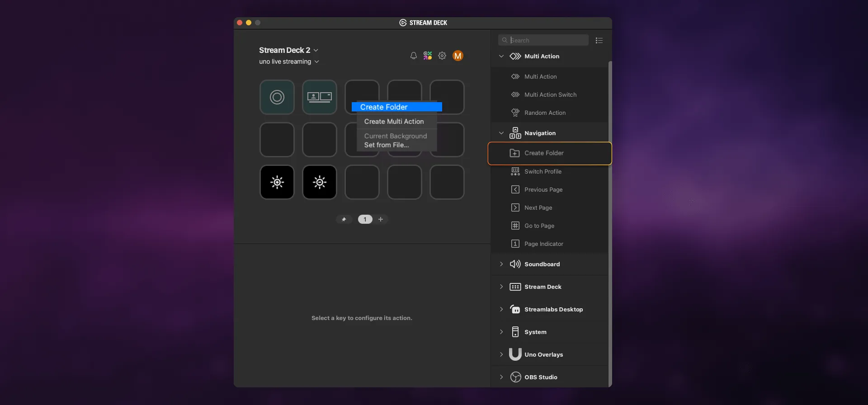Select the record circle key
The image size is (868, 405).
[277, 97]
